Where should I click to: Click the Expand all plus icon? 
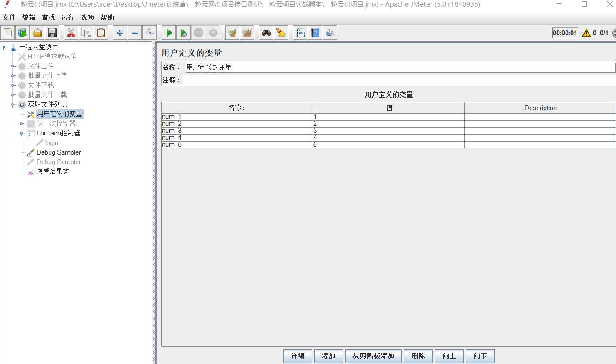120,33
